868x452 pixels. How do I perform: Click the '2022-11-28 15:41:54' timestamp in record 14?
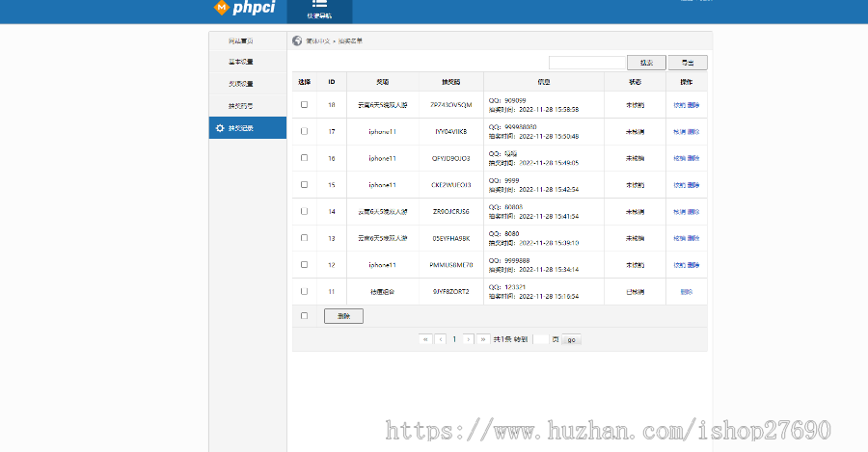tap(549, 216)
